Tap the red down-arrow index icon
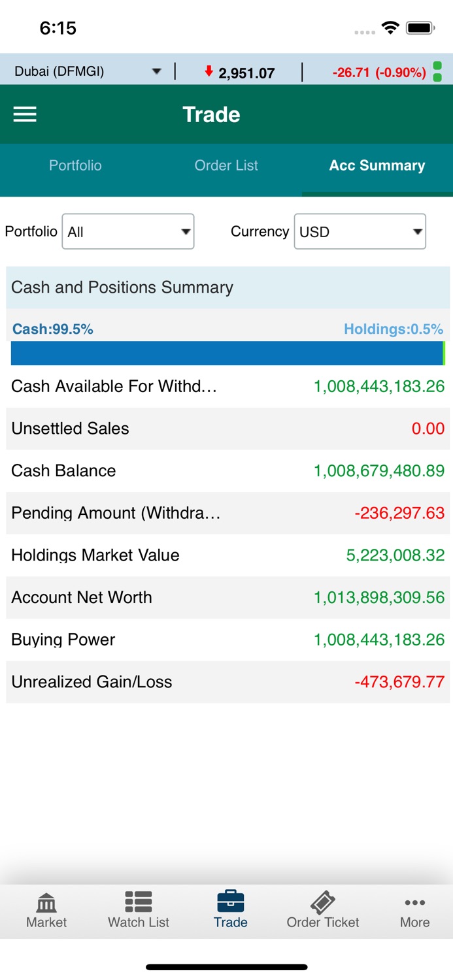 [x=209, y=71]
